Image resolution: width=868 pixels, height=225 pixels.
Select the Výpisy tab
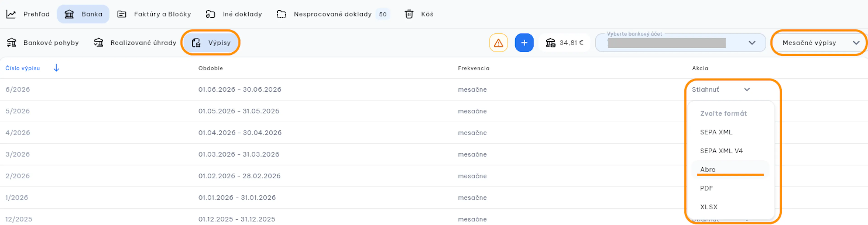point(211,43)
